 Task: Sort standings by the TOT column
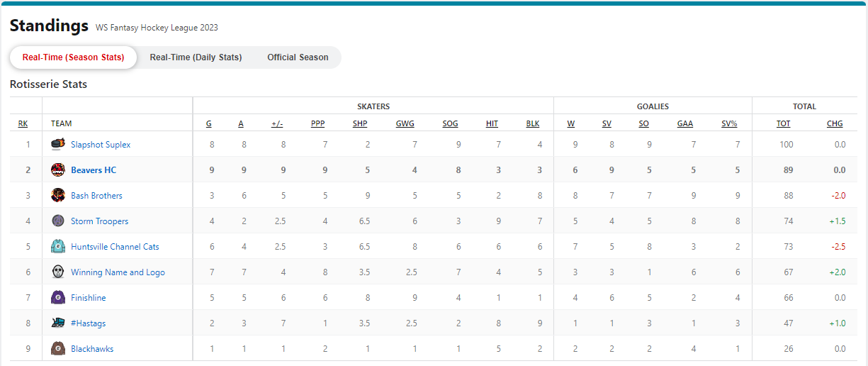[783, 123]
